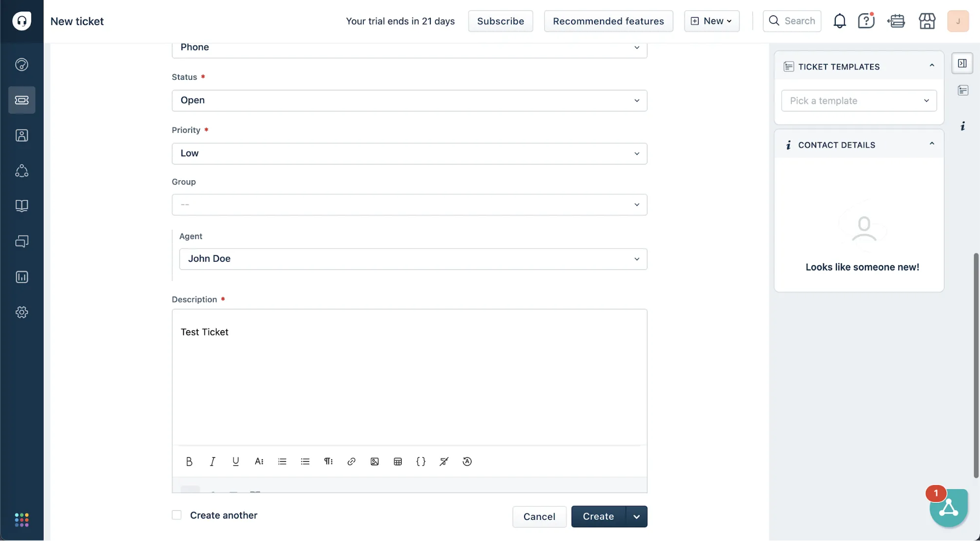This screenshot has height=541, width=980.
Task: Click the Create ticket button
Action: click(598, 516)
